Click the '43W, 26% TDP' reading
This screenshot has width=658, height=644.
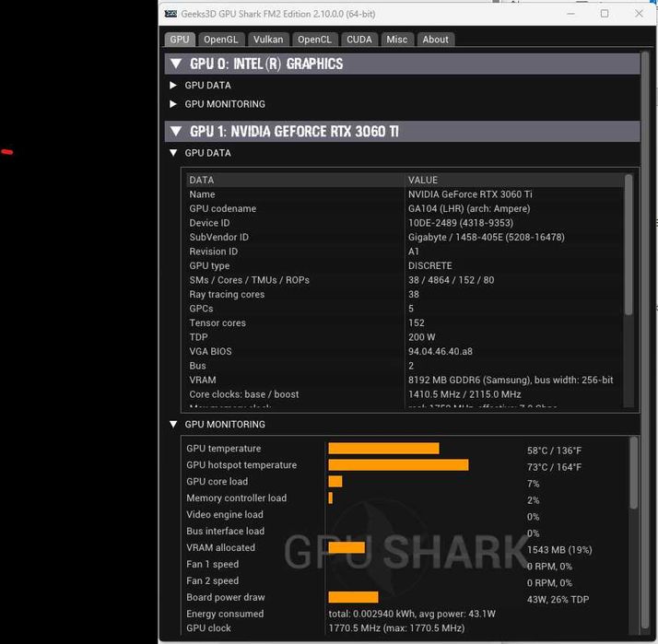click(558, 600)
